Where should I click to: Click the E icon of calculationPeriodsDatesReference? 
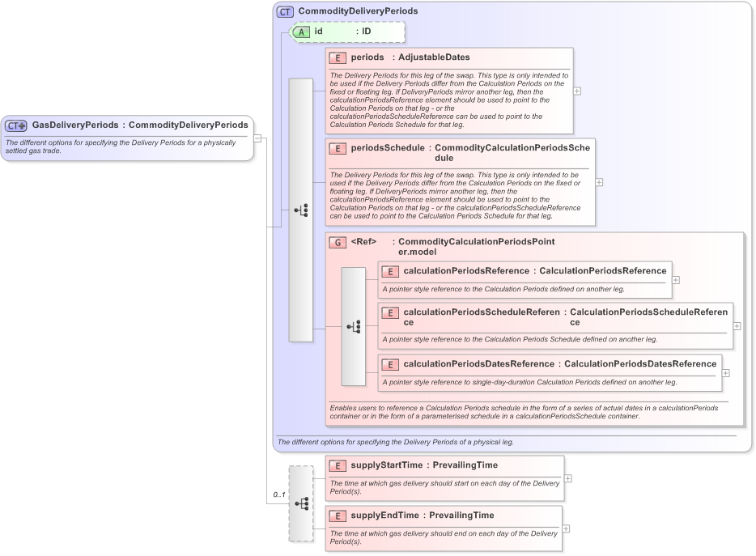[390, 364]
